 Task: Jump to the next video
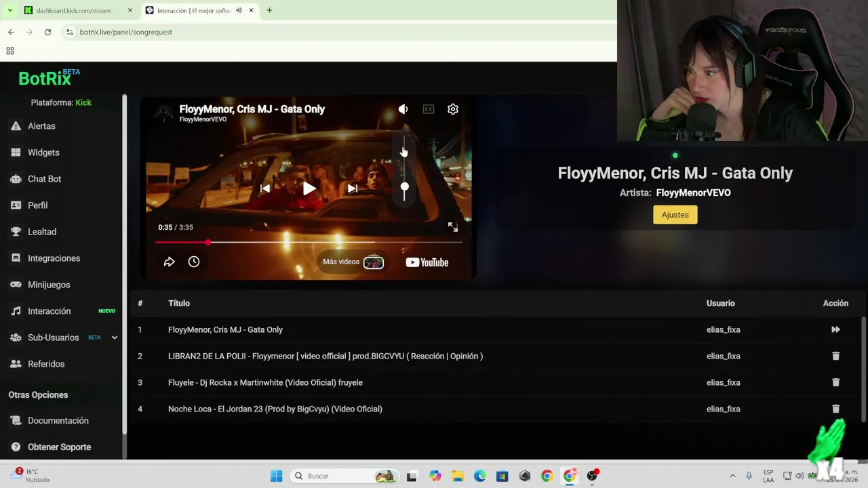pos(353,188)
